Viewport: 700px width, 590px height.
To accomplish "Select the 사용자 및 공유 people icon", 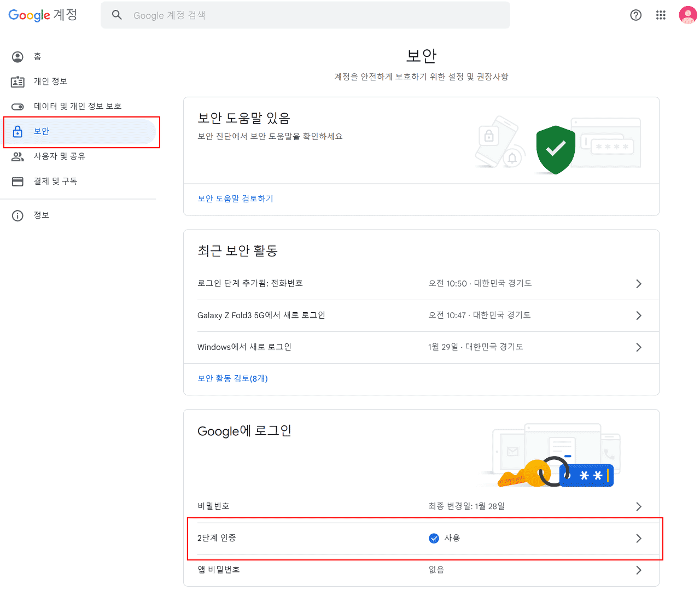I will click(18, 156).
